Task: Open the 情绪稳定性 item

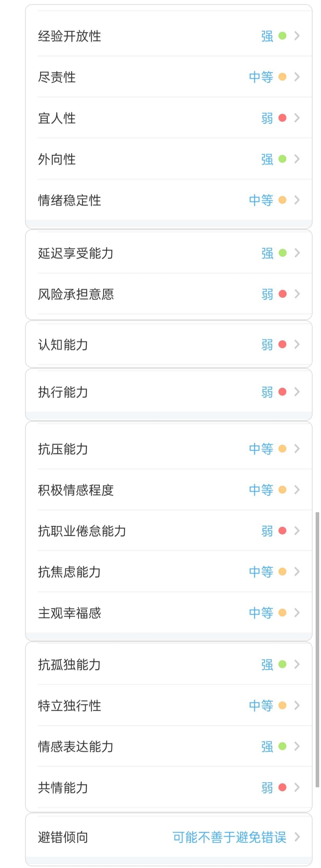Action: click(169, 200)
